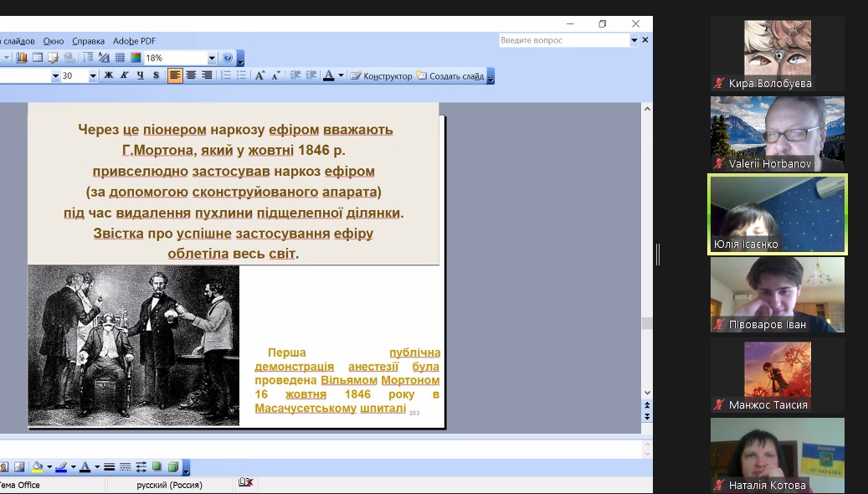868x494 pixels.
Task: Open shadow style green square icon
Action: [157, 467]
